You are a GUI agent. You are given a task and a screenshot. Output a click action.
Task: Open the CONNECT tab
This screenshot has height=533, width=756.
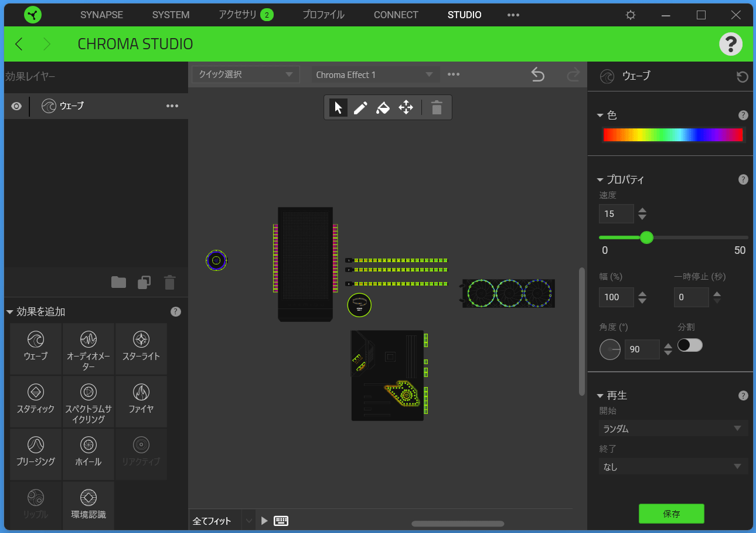pos(396,15)
